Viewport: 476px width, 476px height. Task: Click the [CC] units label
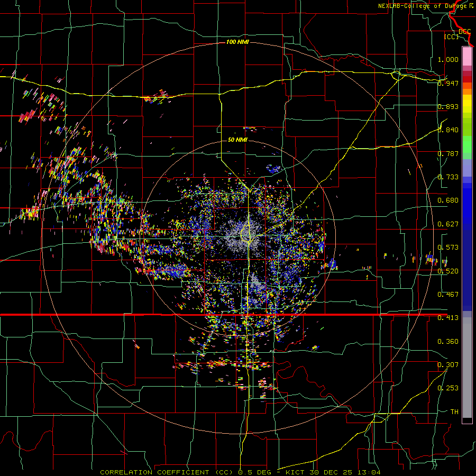451,36
